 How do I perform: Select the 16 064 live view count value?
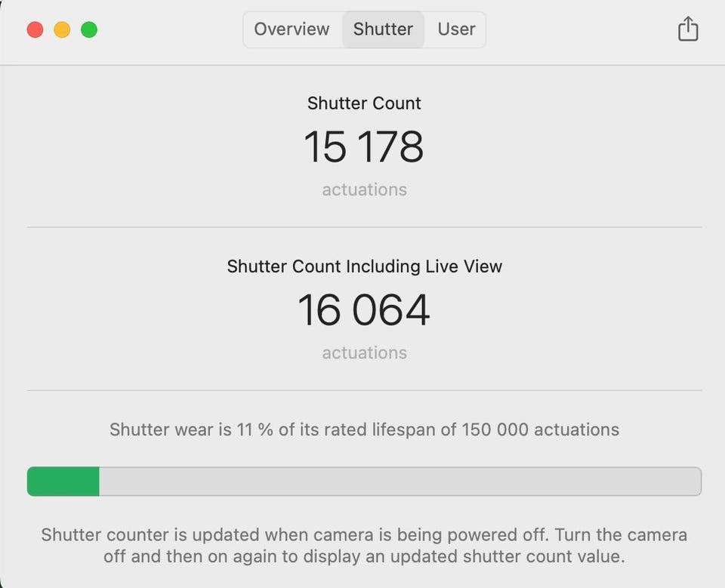(364, 309)
